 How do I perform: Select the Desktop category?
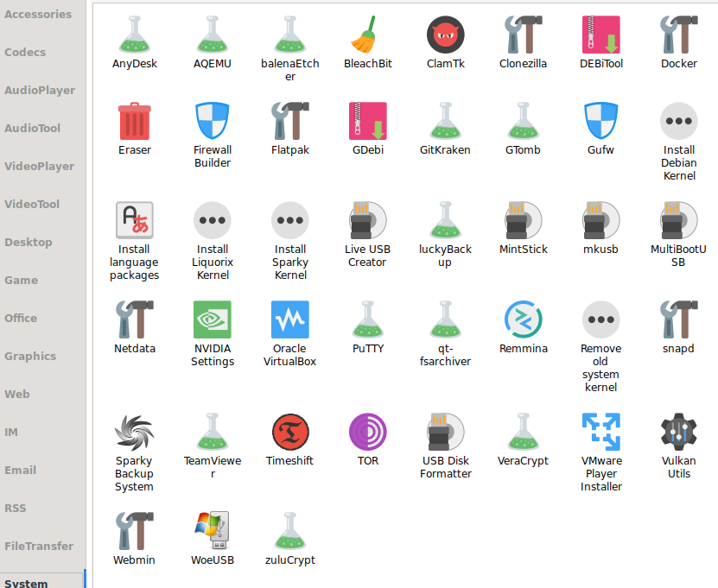pyautogui.click(x=29, y=242)
